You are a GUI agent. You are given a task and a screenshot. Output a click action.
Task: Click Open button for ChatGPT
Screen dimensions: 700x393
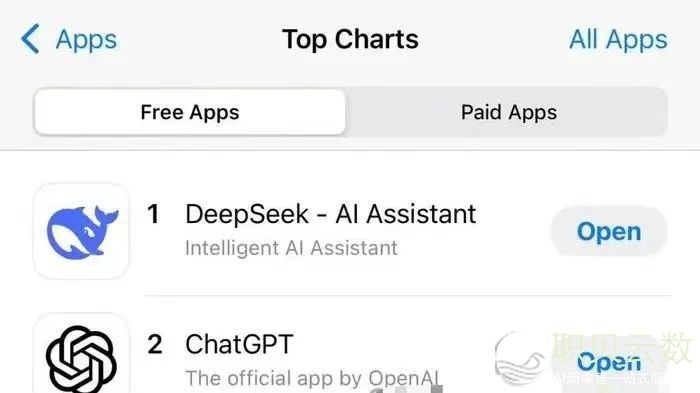tap(609, 362)
